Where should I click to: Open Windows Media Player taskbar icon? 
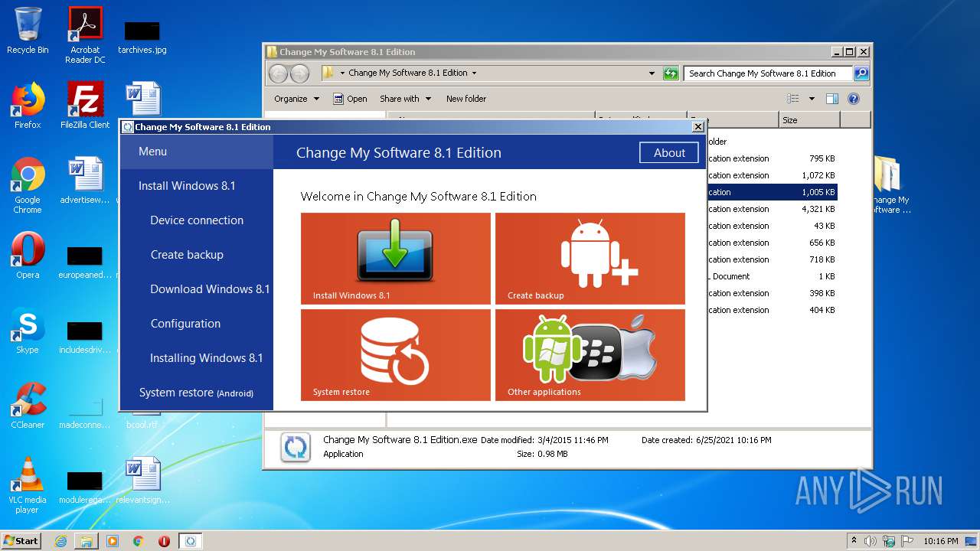point(113,541)
